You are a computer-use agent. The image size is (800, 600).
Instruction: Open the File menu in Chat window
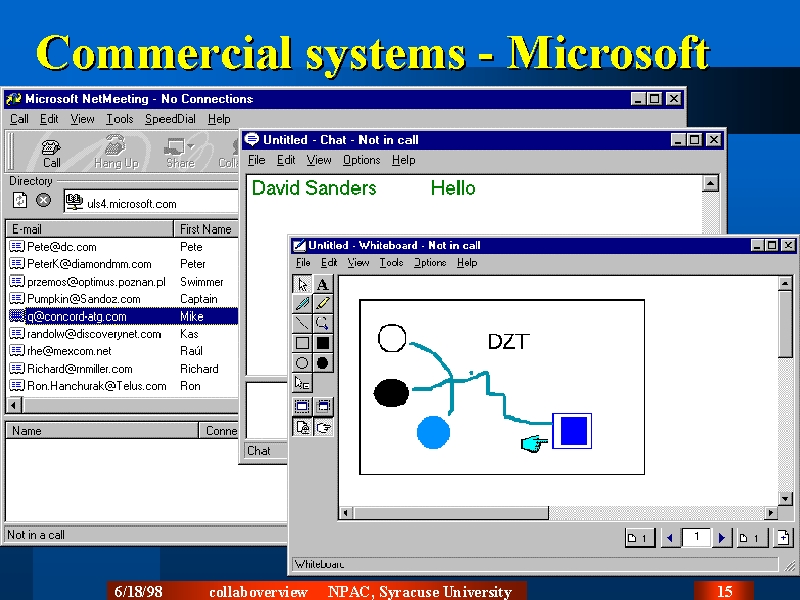coord(256,160)
